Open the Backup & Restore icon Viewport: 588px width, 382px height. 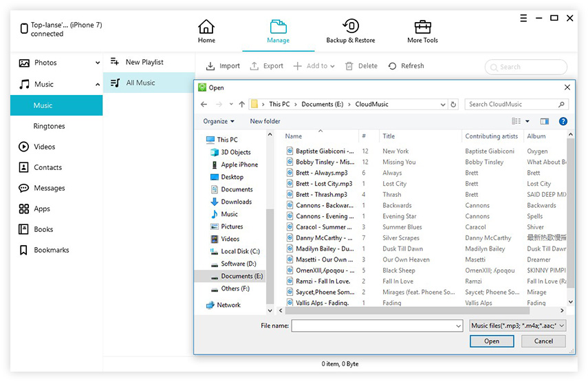351,27
